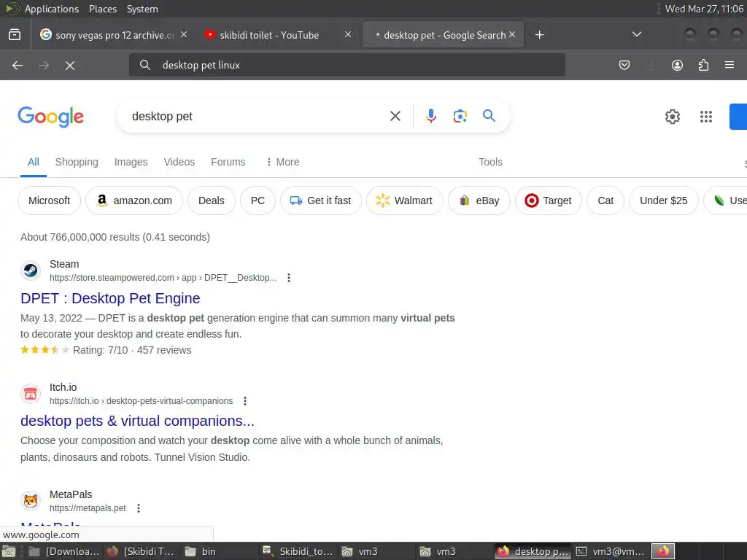Open the System menu
747x560 pixels.
click(x=142, y=9)
